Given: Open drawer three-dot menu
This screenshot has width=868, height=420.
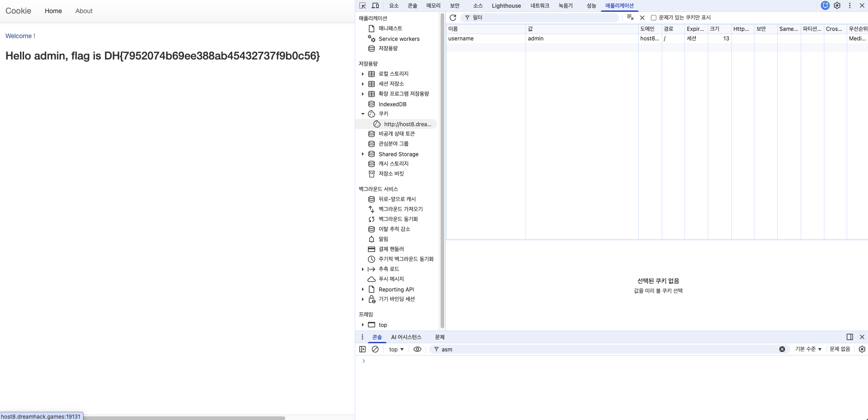Looking at the screenshot, I should point(362,337).
